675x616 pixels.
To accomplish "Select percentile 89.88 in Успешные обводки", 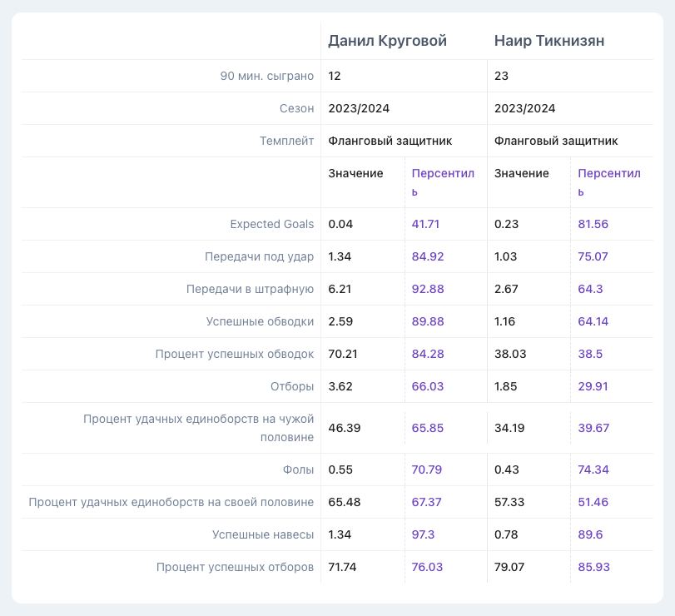I will pos(428,321).
